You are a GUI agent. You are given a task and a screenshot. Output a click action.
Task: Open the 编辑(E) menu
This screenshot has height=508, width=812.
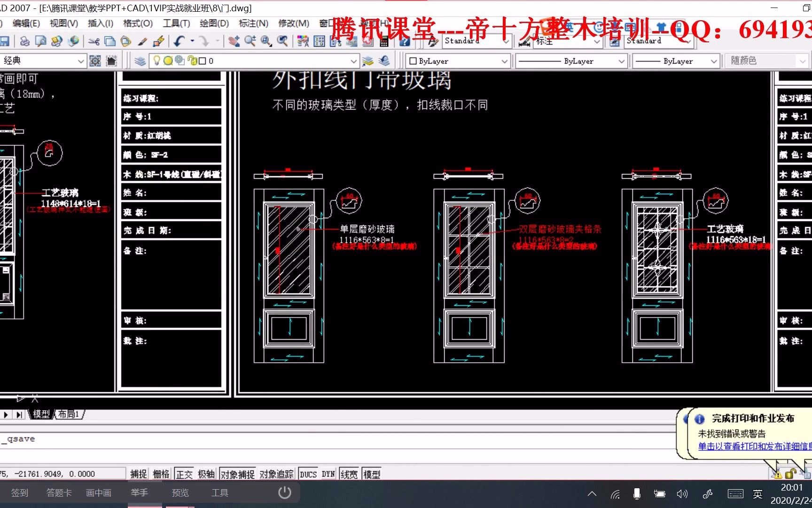coord(26,23)
